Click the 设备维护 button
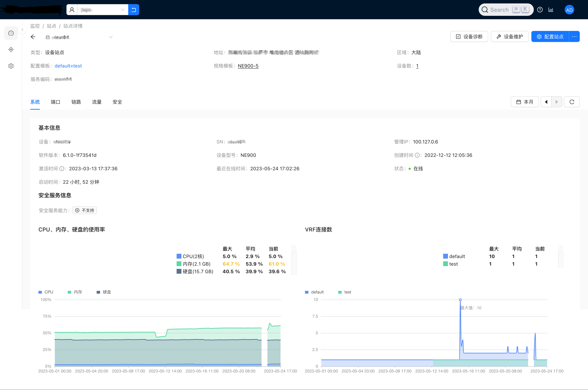This screenshot has width=588, height=390. click(510, 37)
